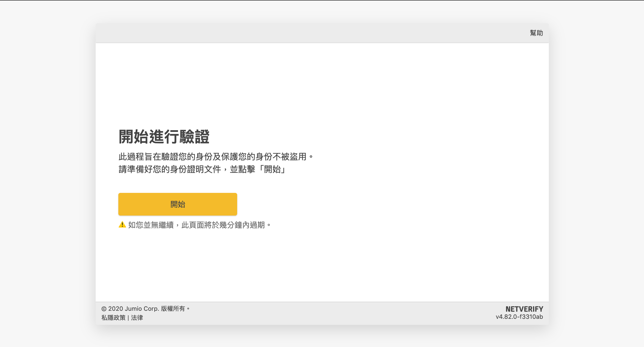Click the expiry warning text 如您並無繼續

point(199,225)
